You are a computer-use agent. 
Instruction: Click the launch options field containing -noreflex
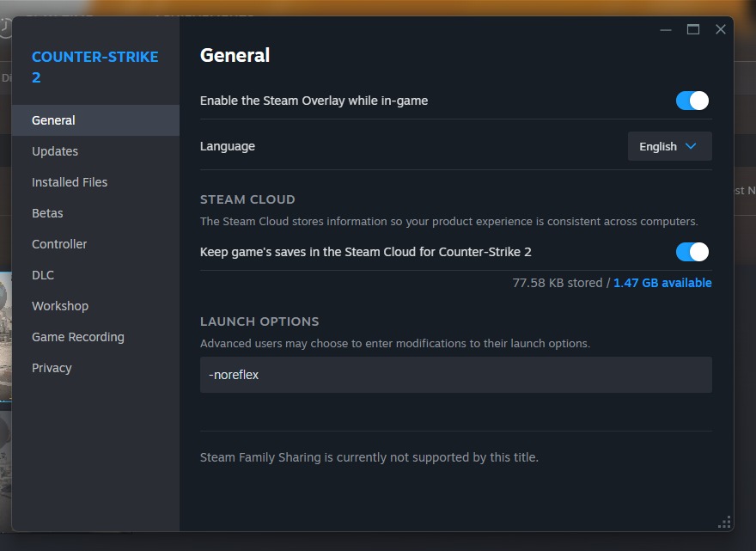click(x=455, y=375)
